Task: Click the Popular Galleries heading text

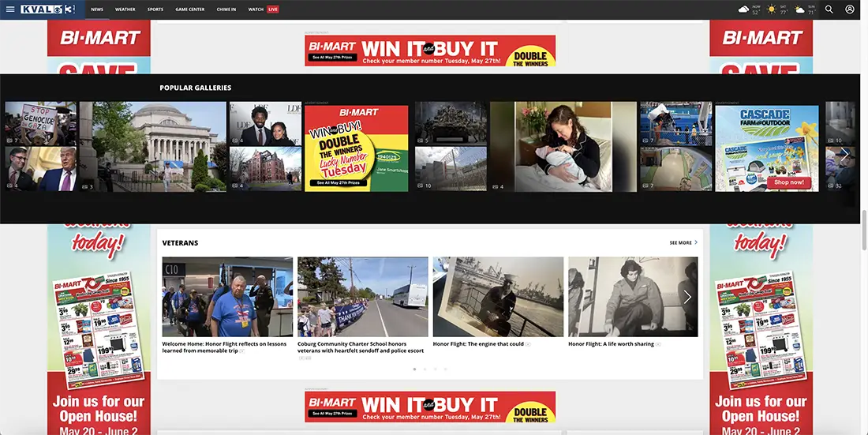Action: point(196,88)
